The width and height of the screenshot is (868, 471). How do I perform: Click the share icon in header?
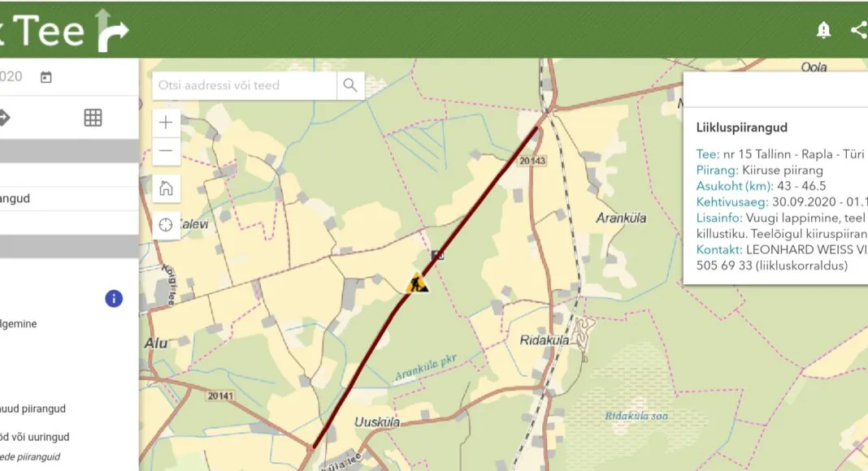point(859,30)
